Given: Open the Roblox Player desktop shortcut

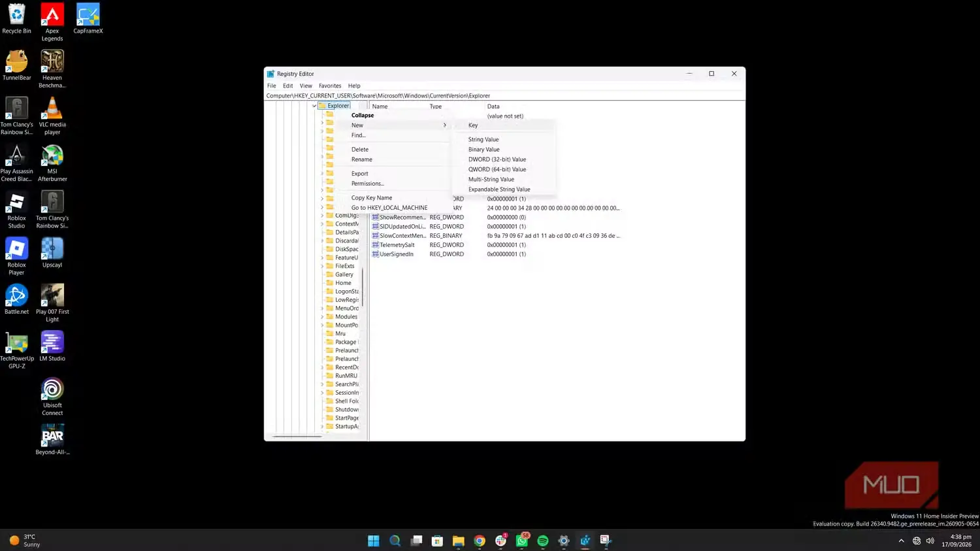Looking at the screenshot, I should pos(16,256).
